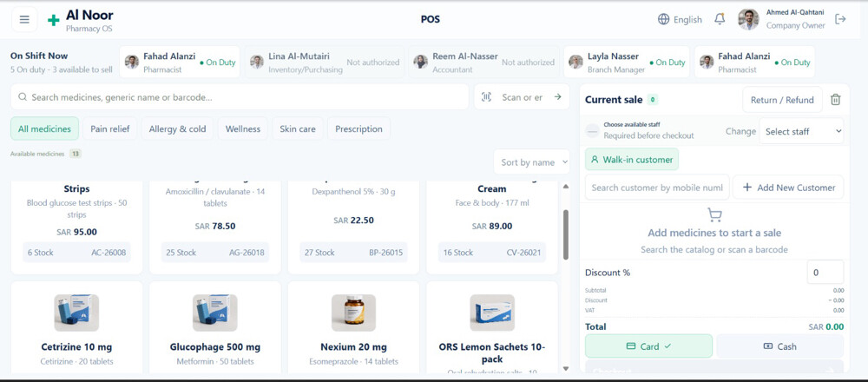
Task: Switch language via English label
Action: click(687, 20)
